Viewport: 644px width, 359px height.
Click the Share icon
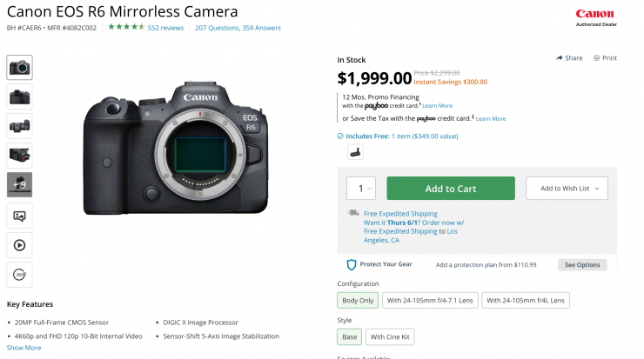point(560,58)
